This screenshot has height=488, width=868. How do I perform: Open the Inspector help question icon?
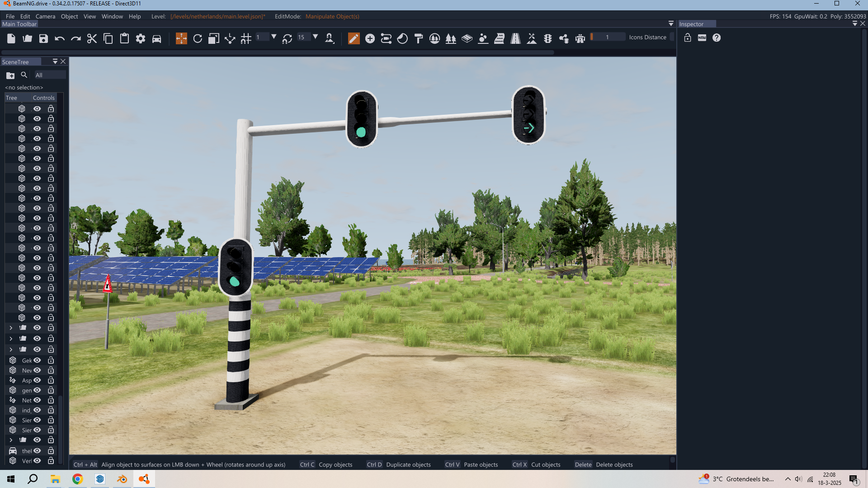pyautogui.click(x=717, y=38)
